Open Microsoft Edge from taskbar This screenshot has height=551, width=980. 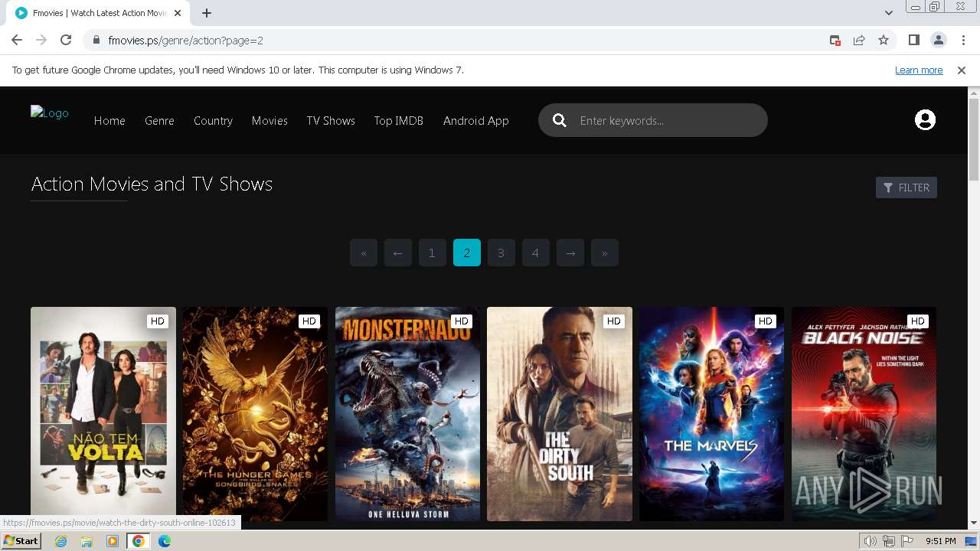pos(165,541)
